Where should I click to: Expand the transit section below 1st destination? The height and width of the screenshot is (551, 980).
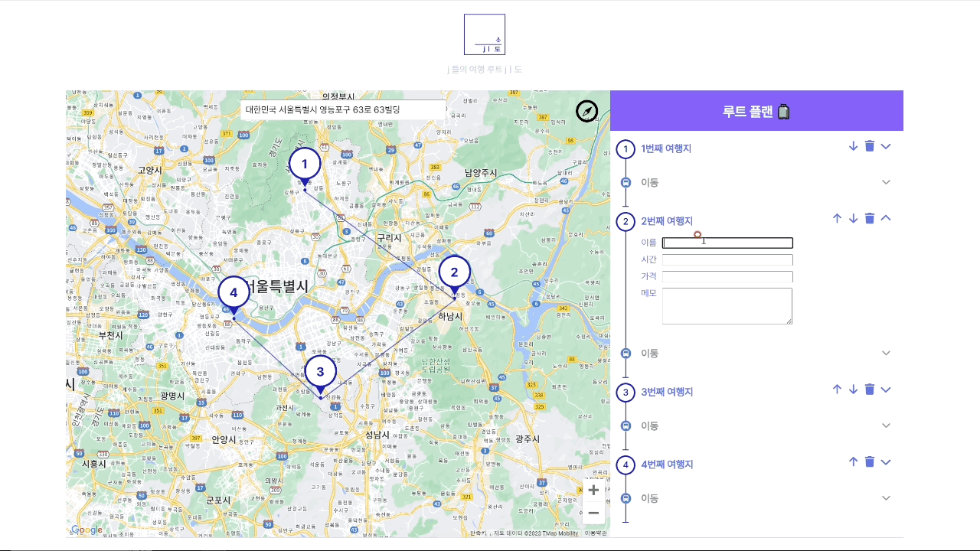pyautogui.click(x=886, y=182)
